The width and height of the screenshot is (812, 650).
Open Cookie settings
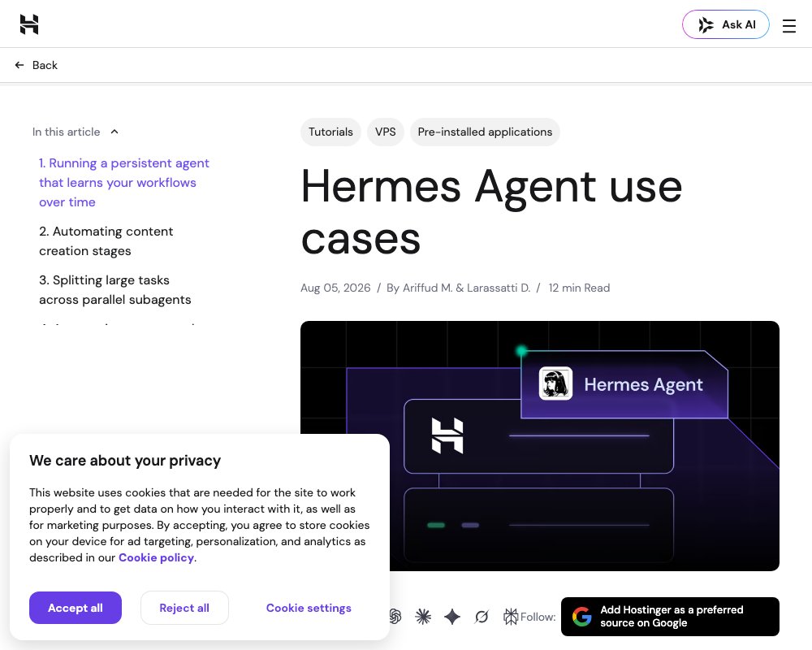tap(309, 608)
